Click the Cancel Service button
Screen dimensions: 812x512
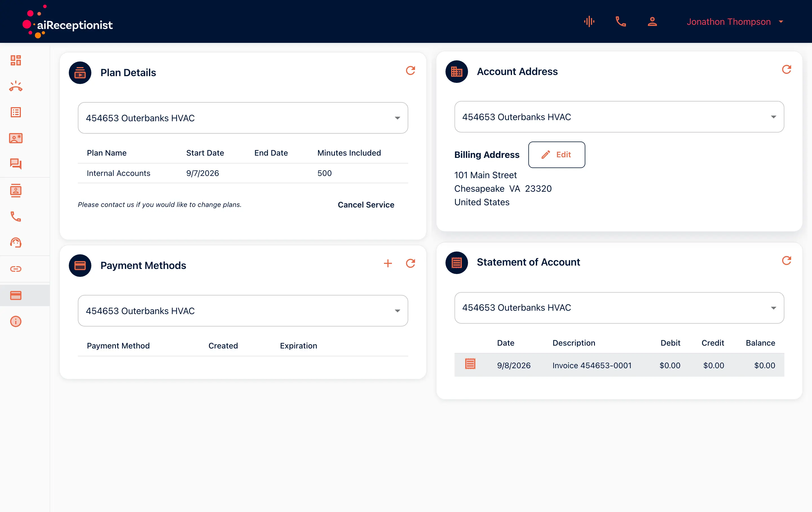click(366, 205)
